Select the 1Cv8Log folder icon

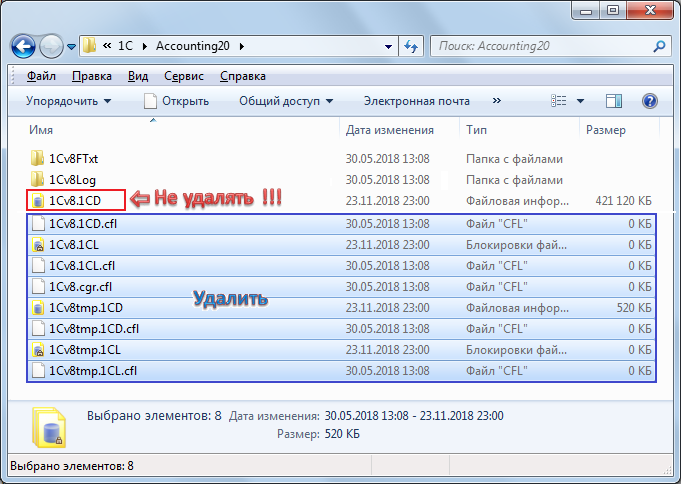[37, 179]
